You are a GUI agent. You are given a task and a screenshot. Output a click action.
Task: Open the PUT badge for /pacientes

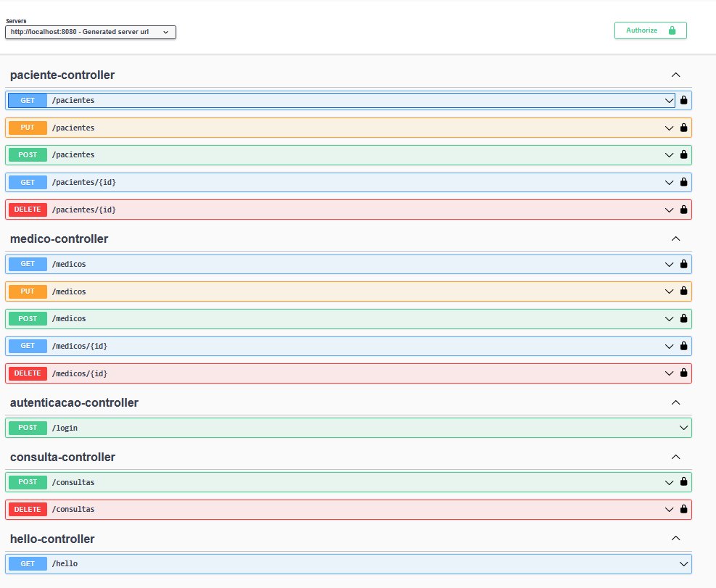pos(28,128)
